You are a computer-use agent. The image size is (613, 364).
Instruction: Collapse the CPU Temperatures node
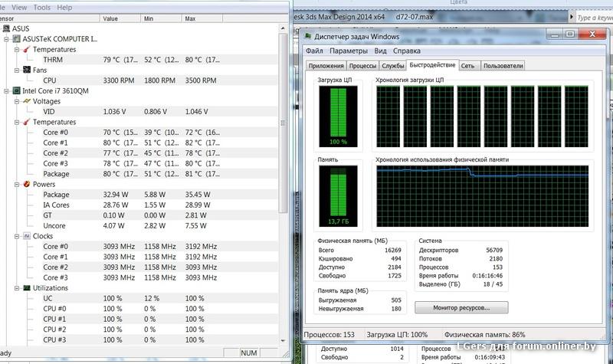17,123
